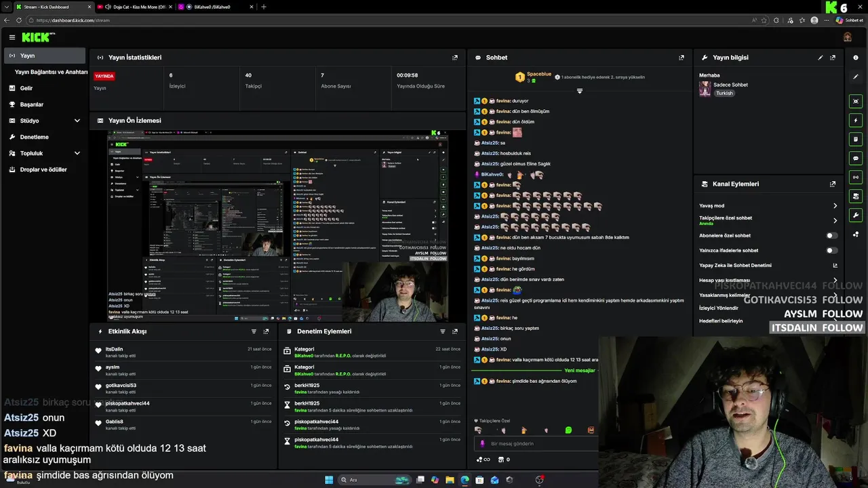
Task: Pop out the Denetim Eylemleri panel
Action: point(455,331)
